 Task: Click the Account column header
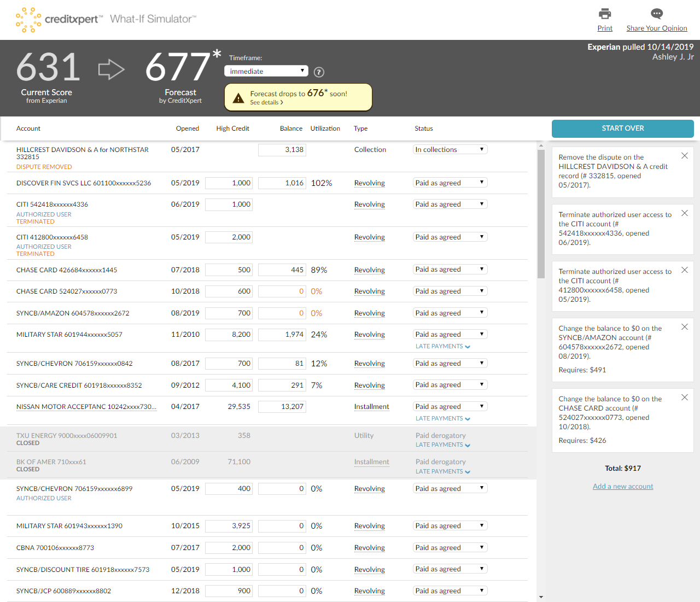coord(28,128)
